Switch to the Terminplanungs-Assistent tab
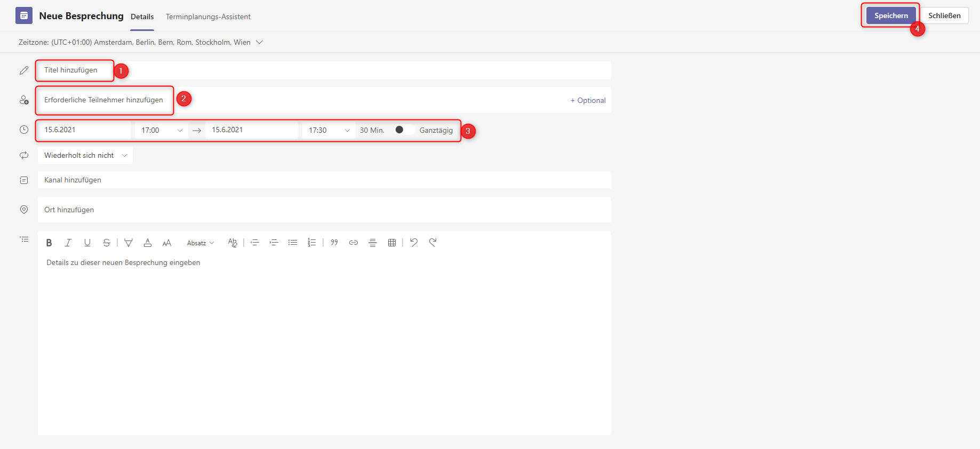The image size is (980, 449). tap(208, 17)
